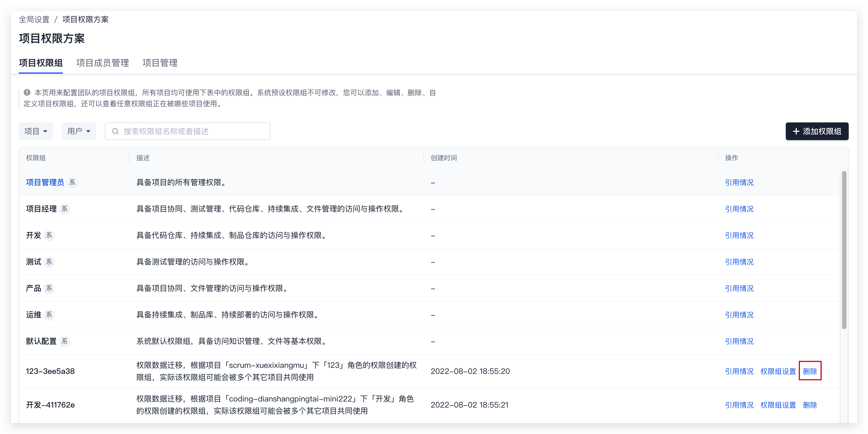Open the 项目管理员 permission group link

click(x=45, y=183)
